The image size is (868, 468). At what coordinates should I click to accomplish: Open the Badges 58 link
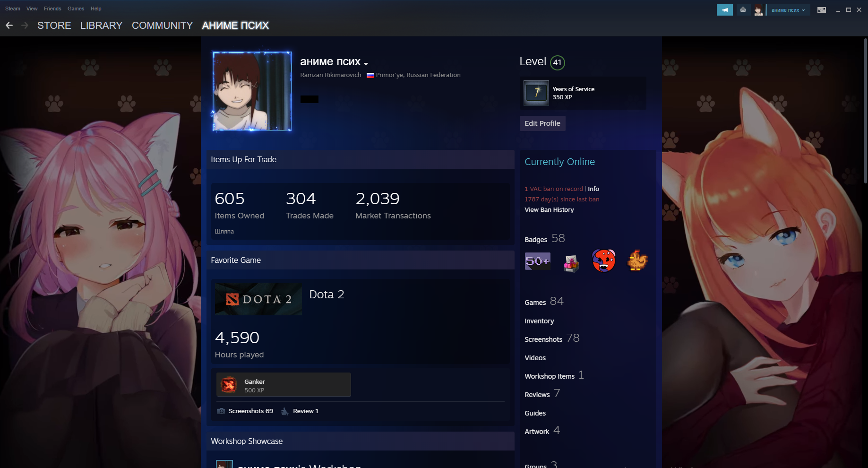545,239
